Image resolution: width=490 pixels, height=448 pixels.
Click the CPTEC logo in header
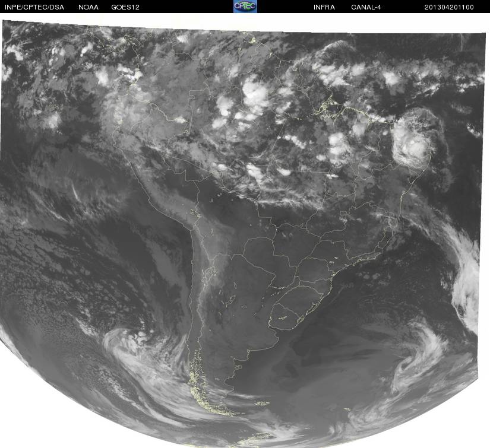(x=245, y=7)
